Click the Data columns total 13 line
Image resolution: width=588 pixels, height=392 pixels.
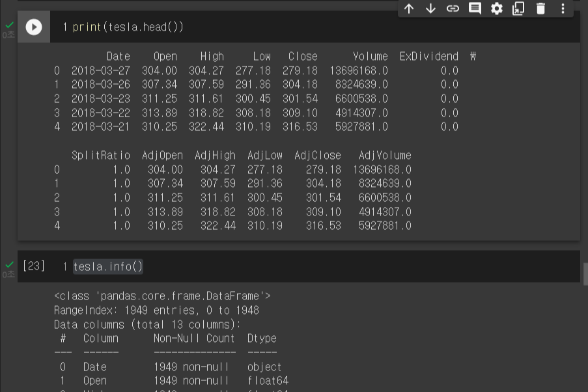147,324
